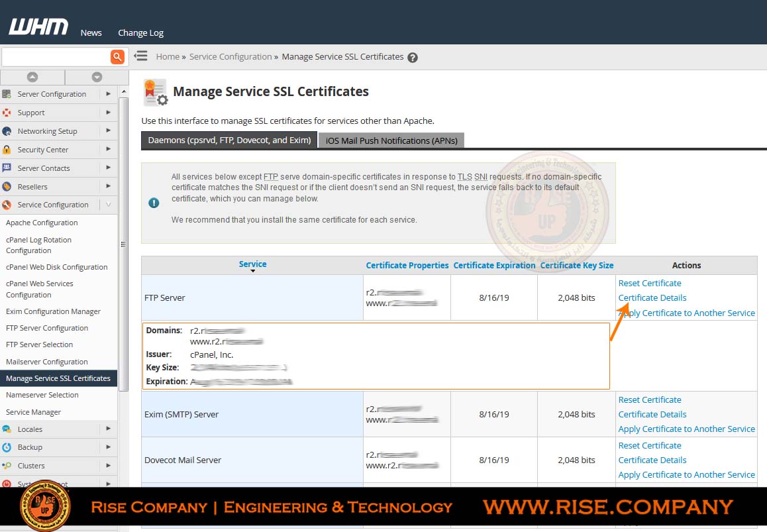This screenshot has height=532, width=767.
Task: Collapse all sidebar sections with up arrow
Action: click(32, 77)
